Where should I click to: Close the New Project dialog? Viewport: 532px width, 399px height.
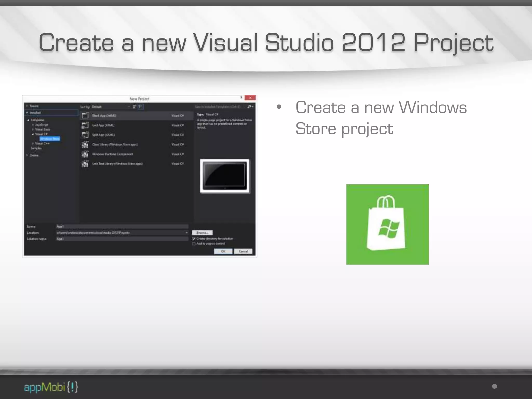pos(250,98)
